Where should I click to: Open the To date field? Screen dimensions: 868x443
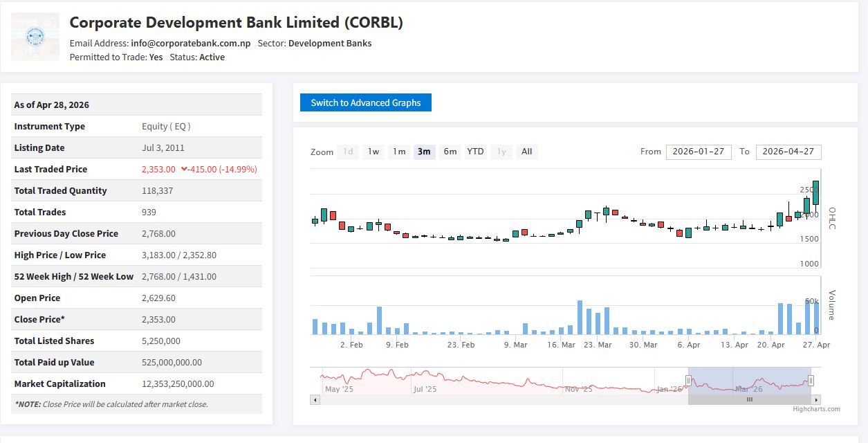(x=788, y=152)
